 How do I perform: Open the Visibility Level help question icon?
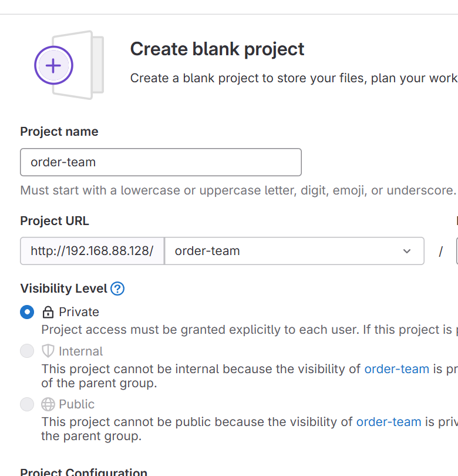117,289
